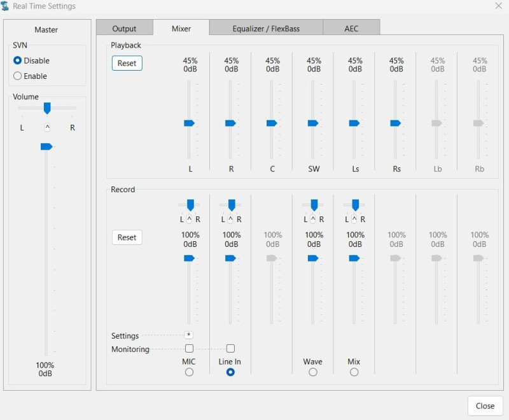
Task: Enable monitoring checkbox for Line In
Action: (230, 349)
